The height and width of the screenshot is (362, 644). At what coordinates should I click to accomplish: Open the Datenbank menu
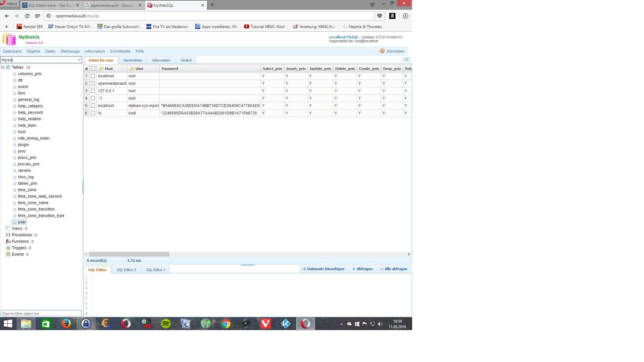(12, 51)
